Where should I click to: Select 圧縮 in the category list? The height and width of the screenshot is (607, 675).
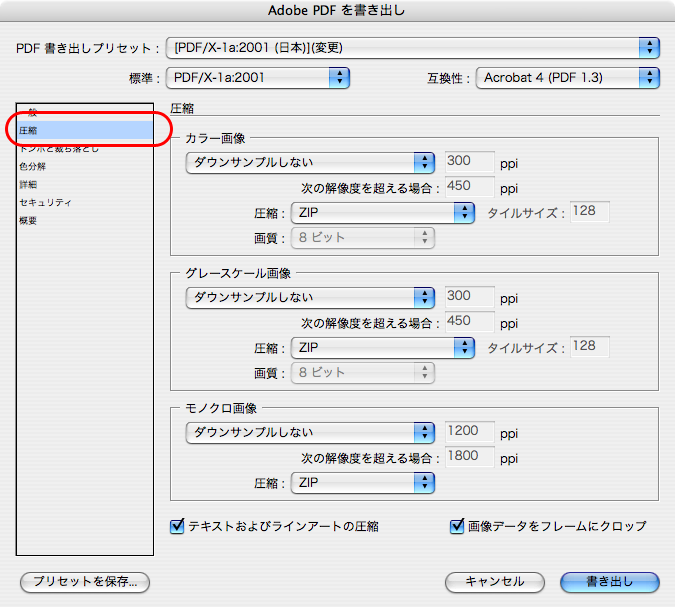(85, 130)
